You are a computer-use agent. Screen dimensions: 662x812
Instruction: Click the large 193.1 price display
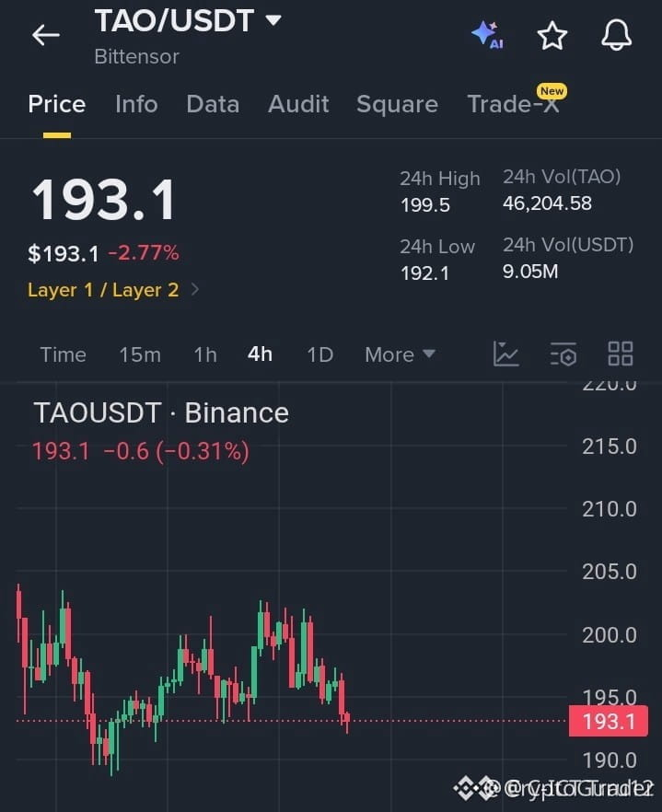pyautogui.click(x=104, y=200)
